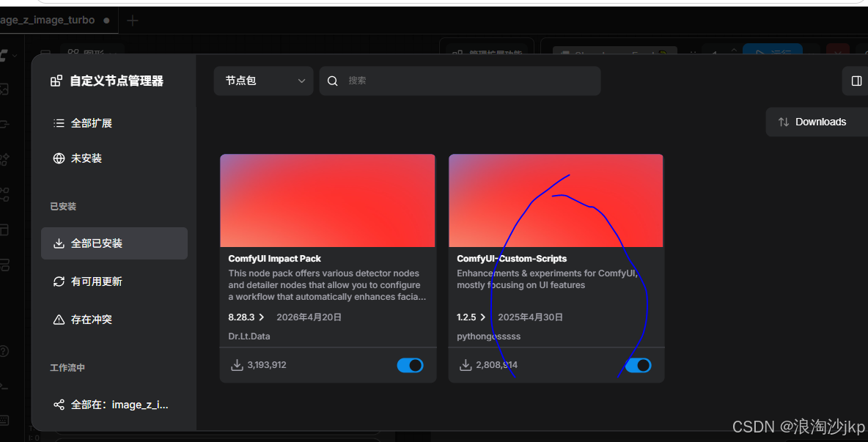
Task: Click the 2026年4月20日 date
Action: click(x=309, y=317)
